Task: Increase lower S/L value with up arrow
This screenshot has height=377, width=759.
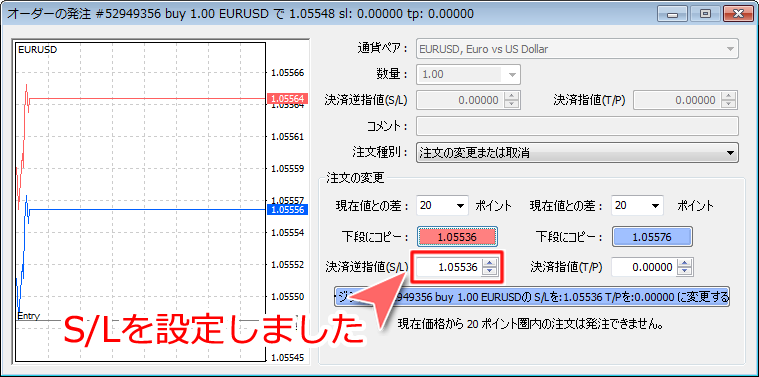Action: point(490,262)
